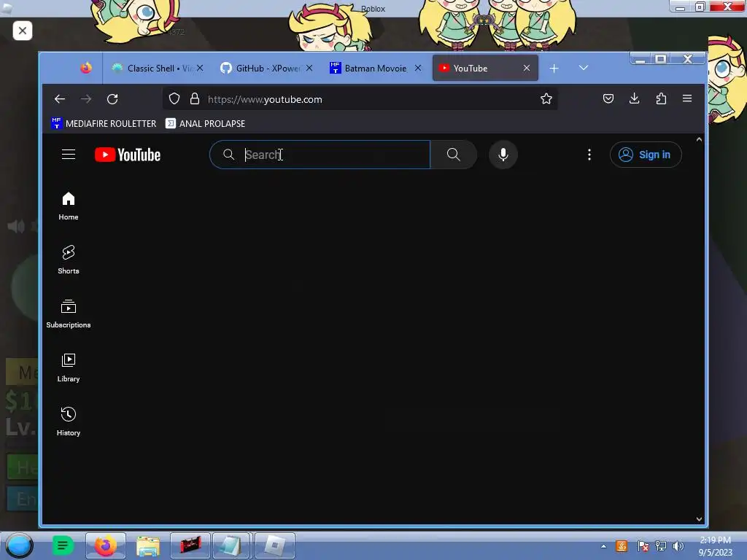Open Firefox downloads panel
The image size is (747, 560).
coord(634,98)
